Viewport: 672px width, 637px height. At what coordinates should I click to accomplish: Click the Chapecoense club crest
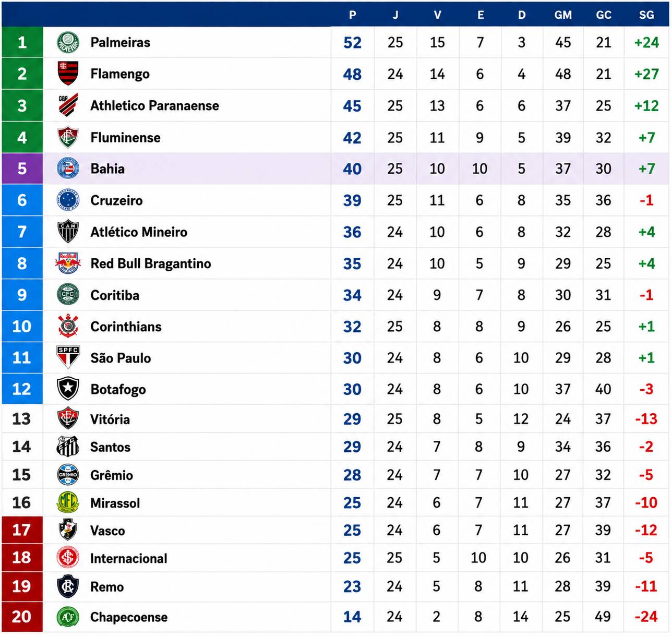(68, 617)
